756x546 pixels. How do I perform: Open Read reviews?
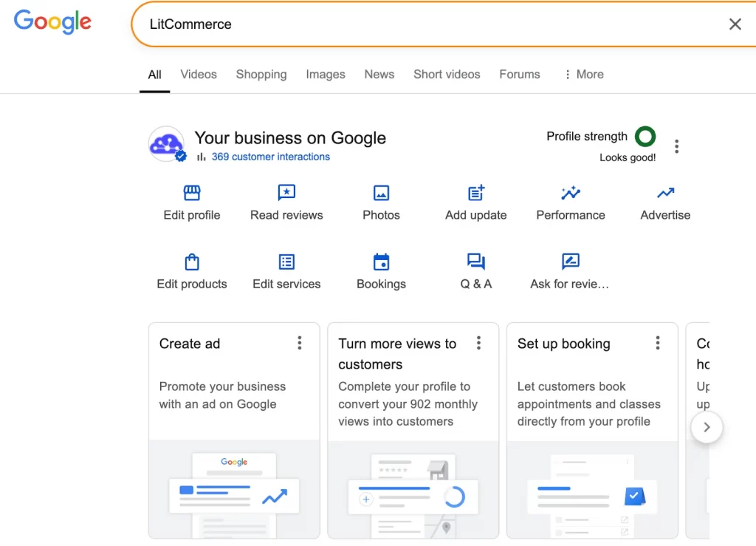(x=286, y=202)
